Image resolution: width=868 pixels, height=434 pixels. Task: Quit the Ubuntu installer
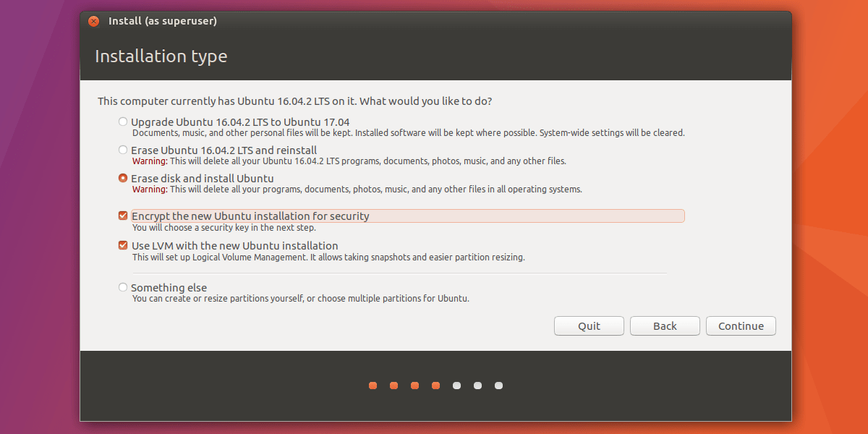[588, 325]
